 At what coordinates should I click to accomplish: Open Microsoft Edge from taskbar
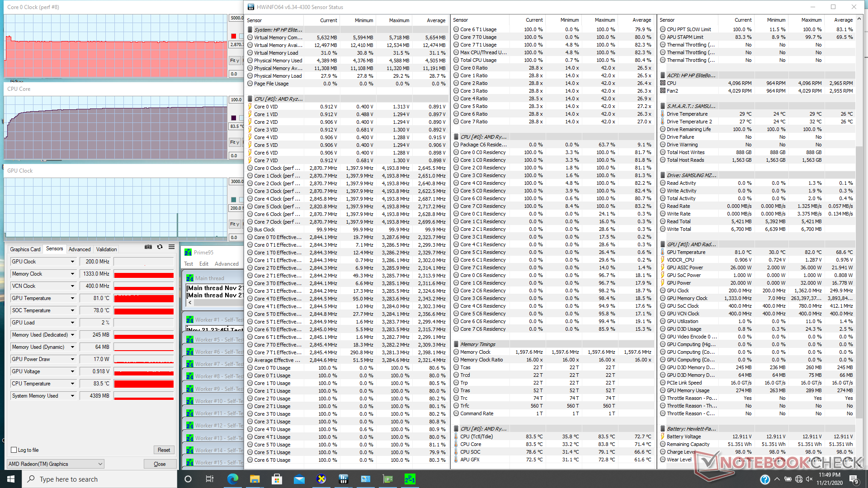click(232, 479)
